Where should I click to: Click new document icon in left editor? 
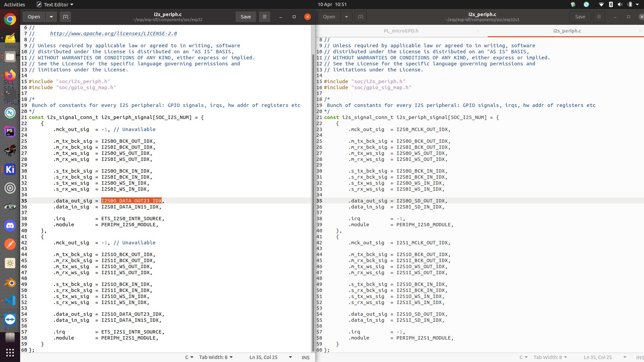tap(65, 17)
